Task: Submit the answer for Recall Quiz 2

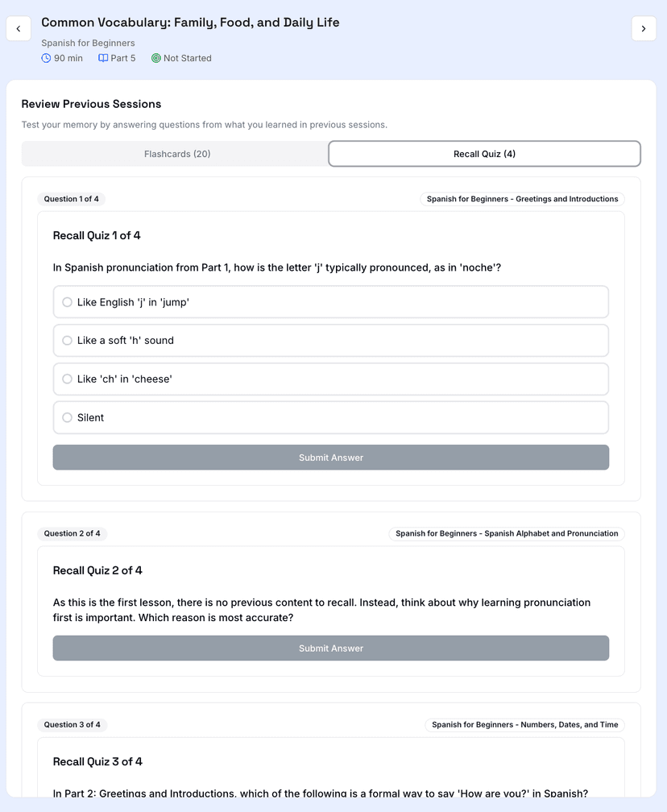Action: pos(330,648)
